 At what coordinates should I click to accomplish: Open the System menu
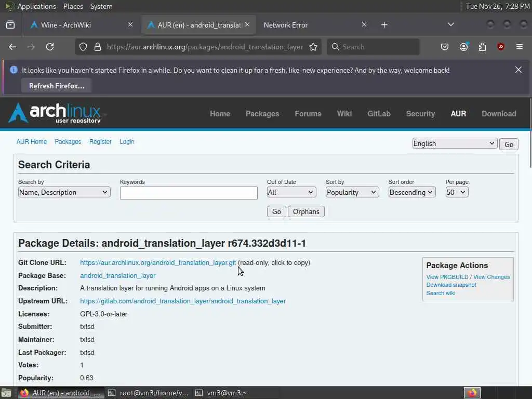point(101,6)
